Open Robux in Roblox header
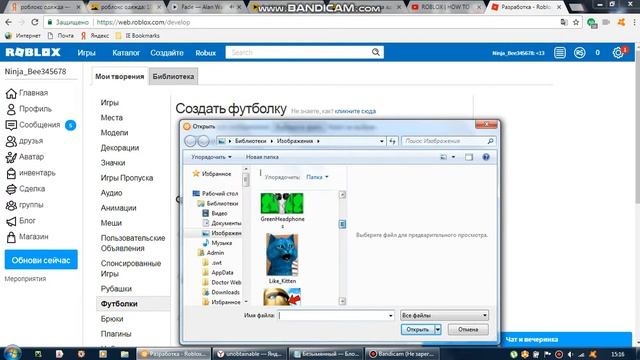Viewport: 640px width, 360px height. (x=205, y=53)
